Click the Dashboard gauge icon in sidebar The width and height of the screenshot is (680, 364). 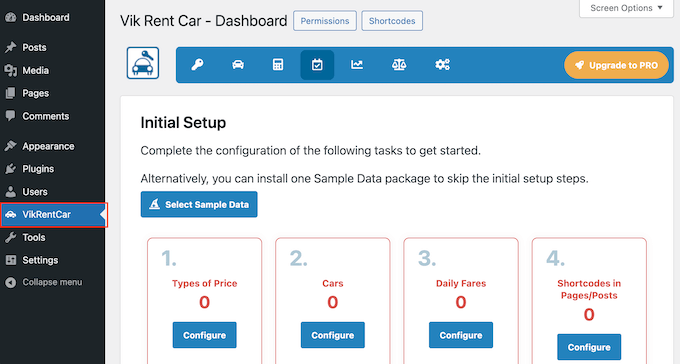click(11, 17)
